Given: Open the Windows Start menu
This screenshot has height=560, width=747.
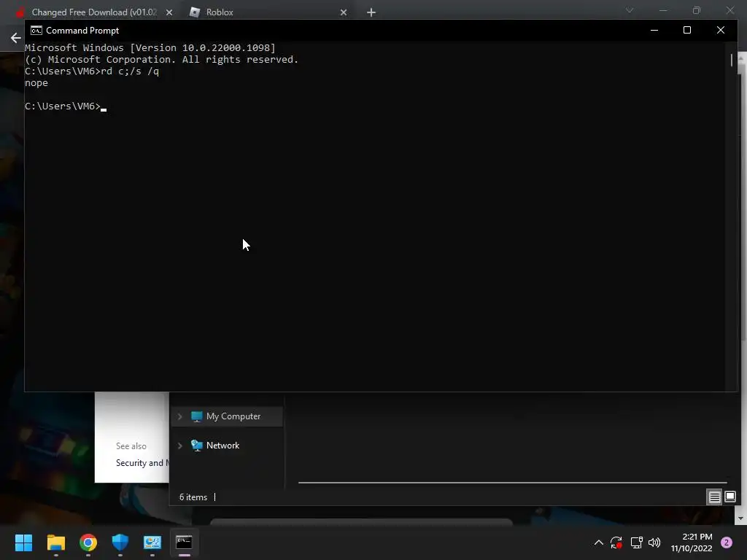Looking at the screenshot, I should click(x=23, y=542).
